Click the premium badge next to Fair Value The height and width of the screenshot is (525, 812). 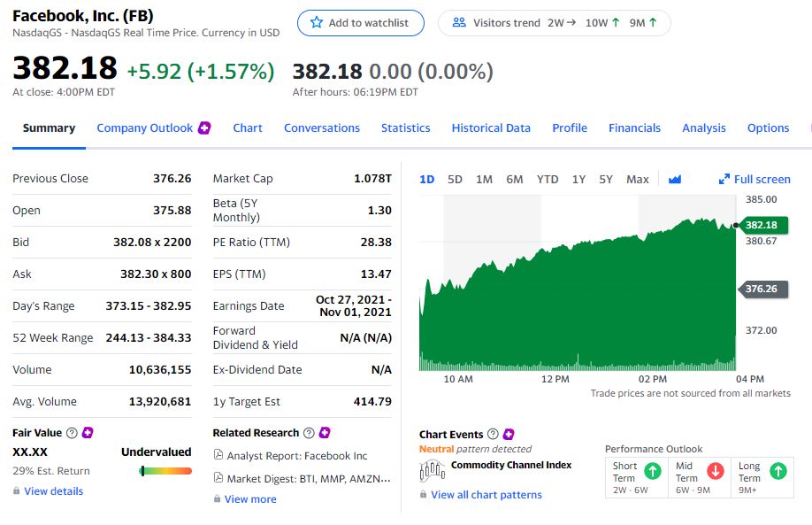(x=88, y=432)
